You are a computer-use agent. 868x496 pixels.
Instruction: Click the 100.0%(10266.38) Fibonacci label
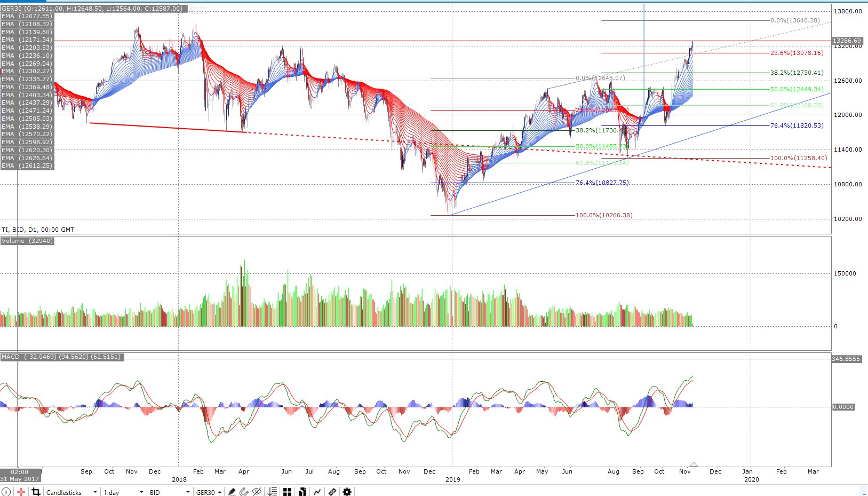click(604, 215)
